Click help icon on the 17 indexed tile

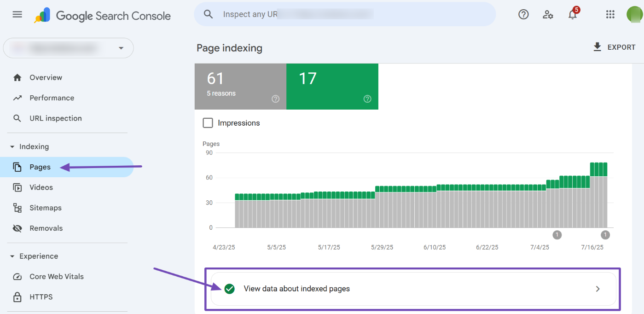(367, 99)
